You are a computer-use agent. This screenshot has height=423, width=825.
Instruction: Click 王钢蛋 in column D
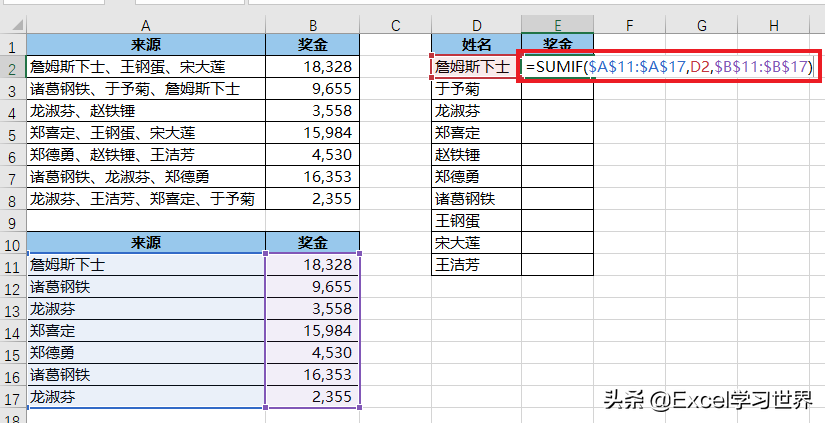[477, 221]
